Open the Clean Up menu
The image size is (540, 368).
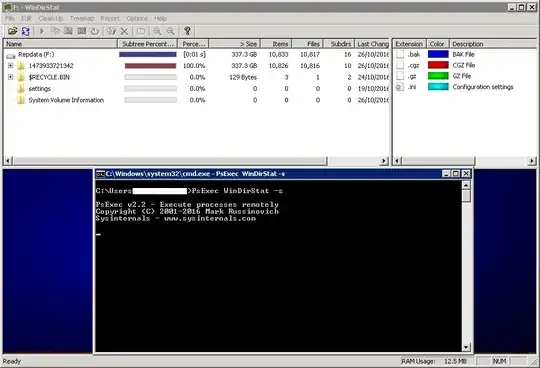click(51, 18)
